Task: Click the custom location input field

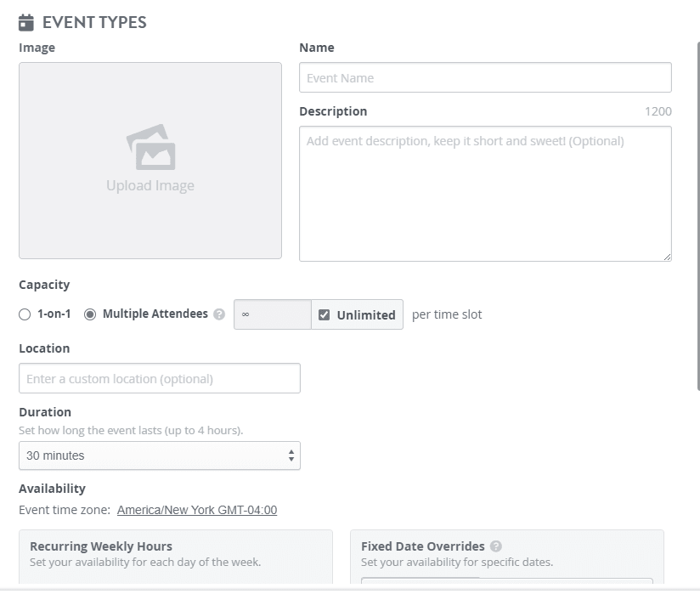Action: tap(160, 378)
